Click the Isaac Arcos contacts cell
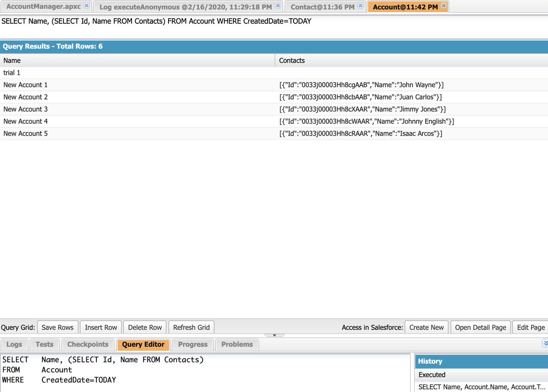The image size is (548, 392). pyautogui.click(x=411, y=133)
